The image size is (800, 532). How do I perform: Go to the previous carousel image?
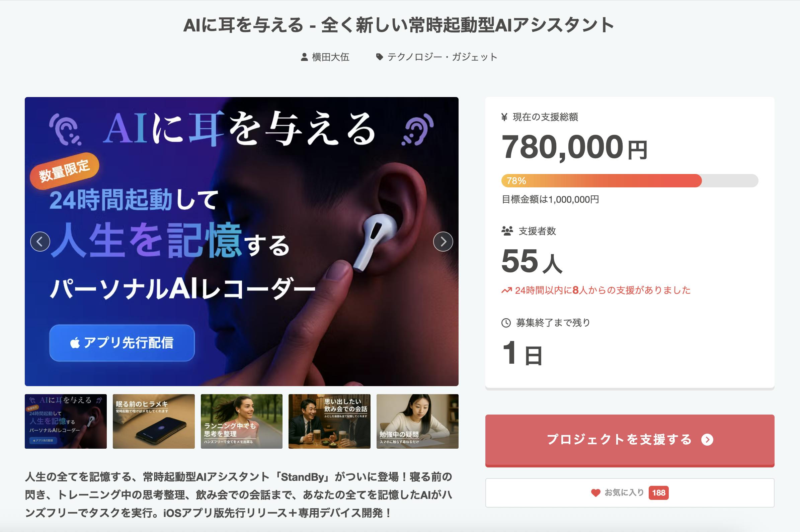(40, 242)
